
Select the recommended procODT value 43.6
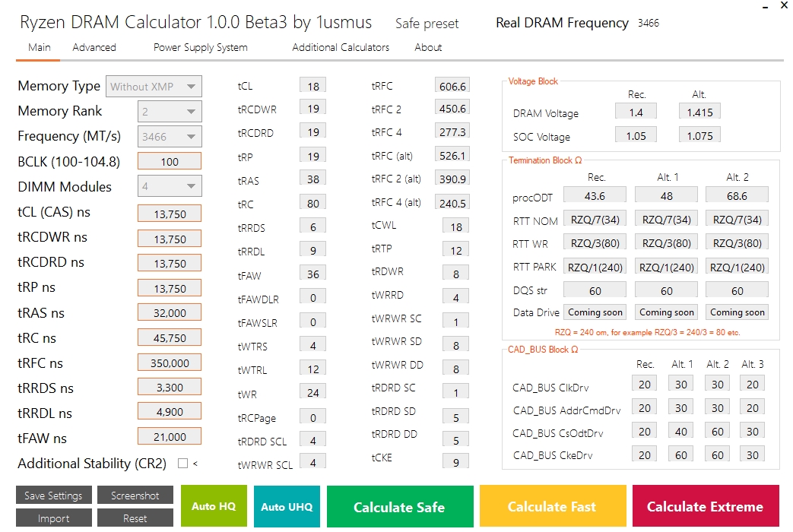tap(595, 196)
